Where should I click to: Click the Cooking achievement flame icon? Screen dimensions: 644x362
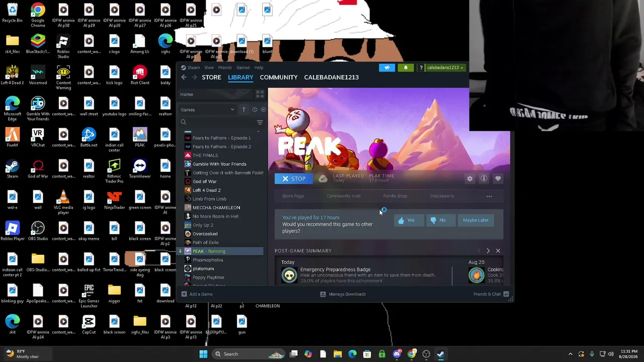(476, 275)
